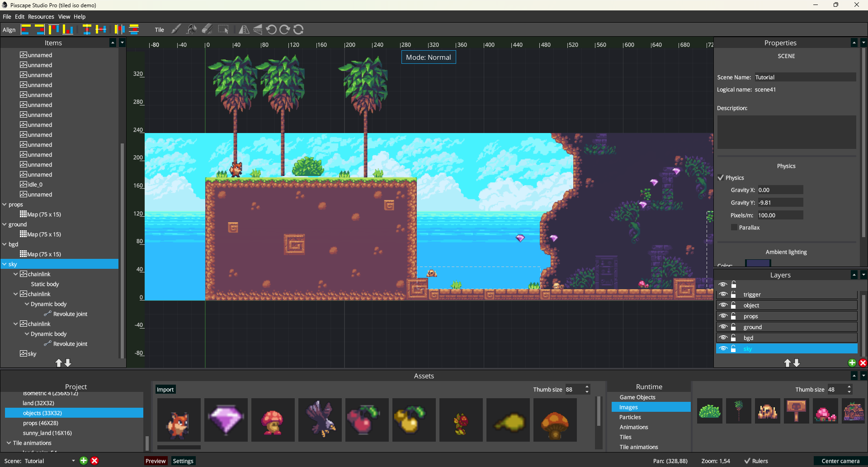Screen dimensions: 868x467
Task: Click the Scene Name input field
Action: [x=805, y=77]
